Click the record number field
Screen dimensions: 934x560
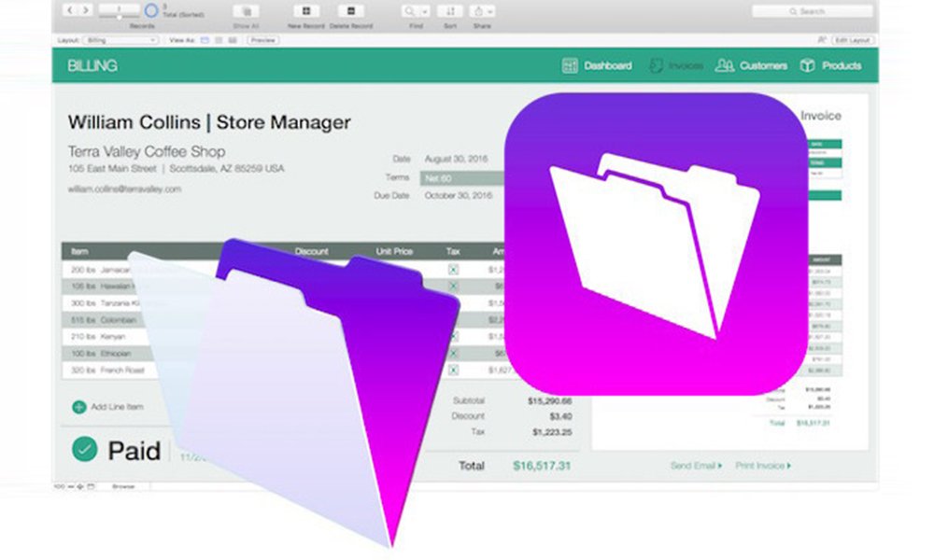tap(120, 9)
